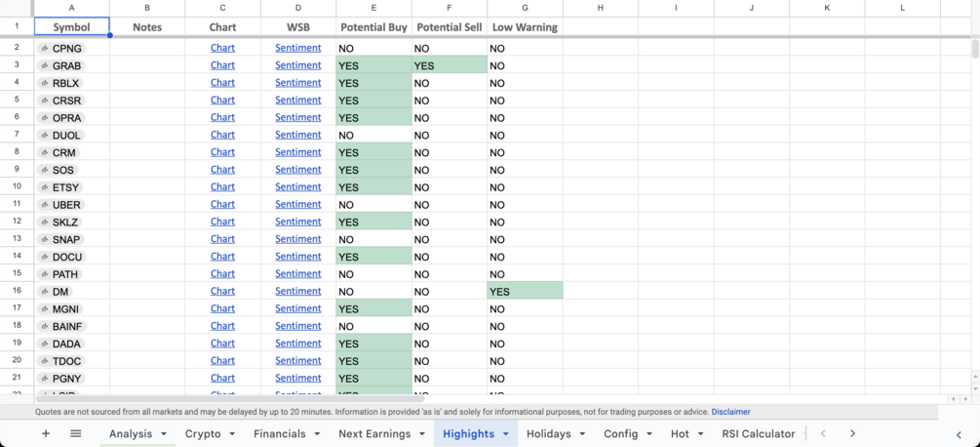980x447 pixels.
Task: Open the Financials tab dropdown arrow
Action: 317,434
